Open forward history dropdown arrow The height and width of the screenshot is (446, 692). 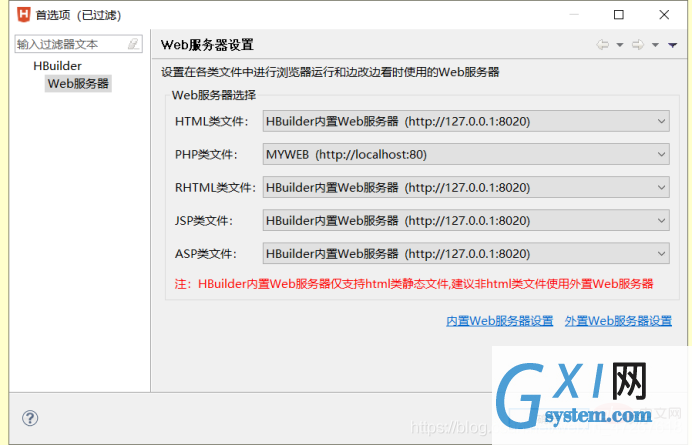coord(655,45)
